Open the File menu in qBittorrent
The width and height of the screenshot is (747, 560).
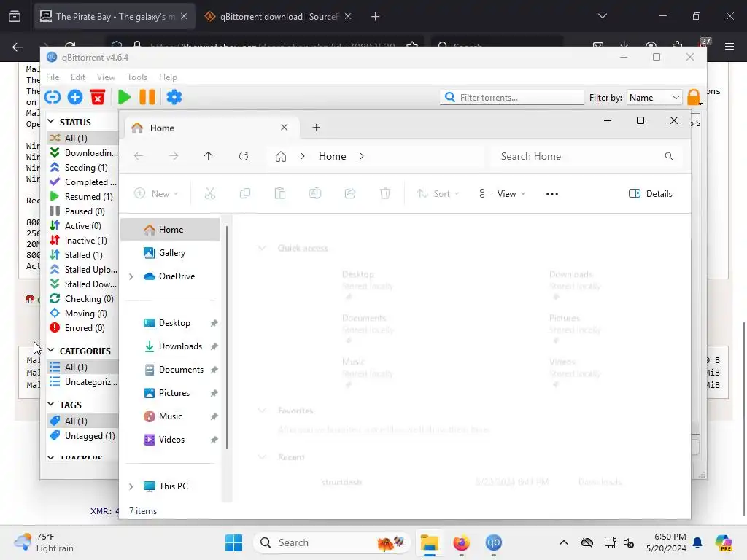coord(53,77)
